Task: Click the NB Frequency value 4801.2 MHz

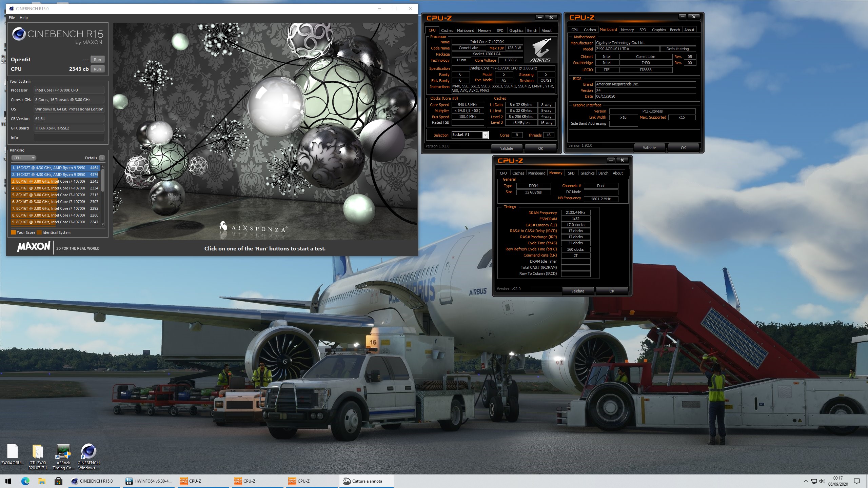Action: (x=601, y=199)
